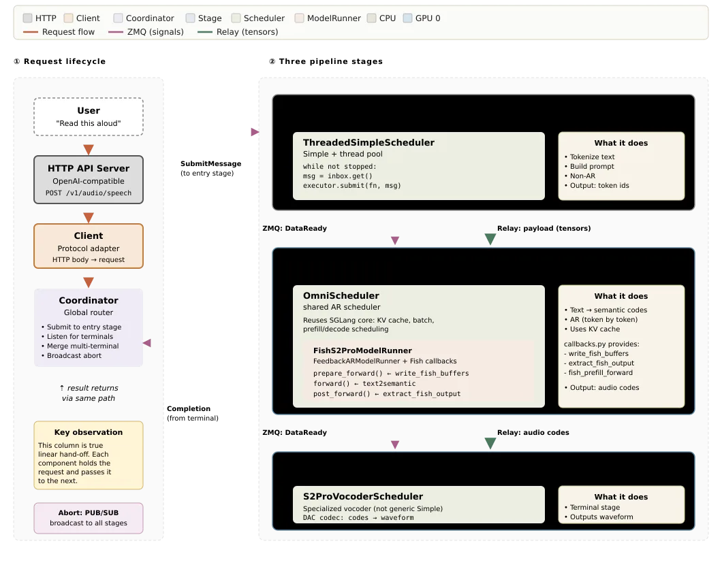Click the Global router subtitle

pos(89,312)
